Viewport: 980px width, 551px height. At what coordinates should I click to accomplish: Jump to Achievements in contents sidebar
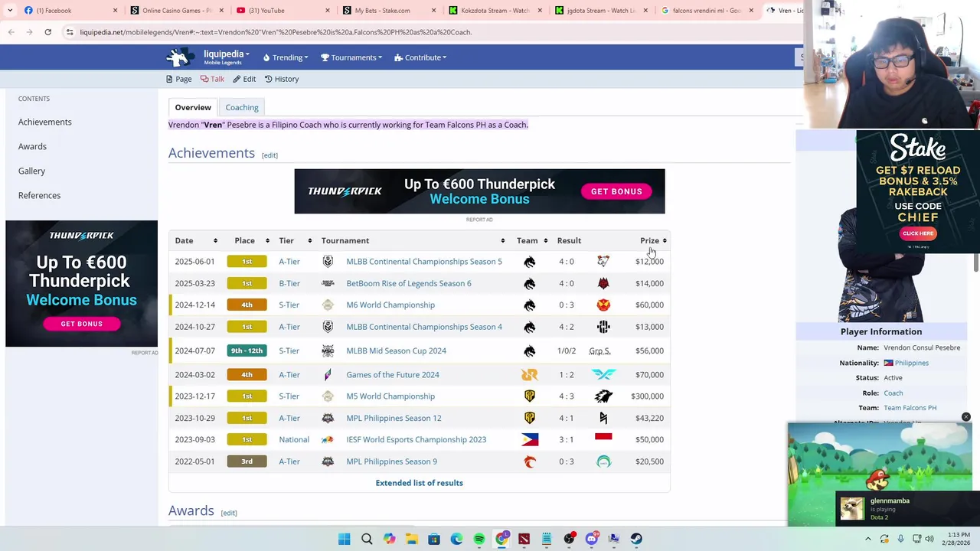tap(45, 122)
